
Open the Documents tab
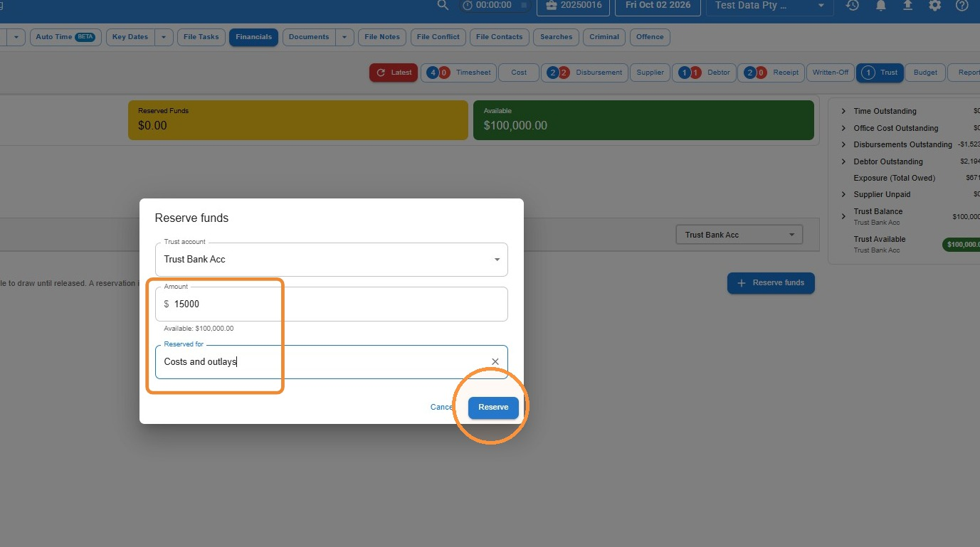(309, 37)
